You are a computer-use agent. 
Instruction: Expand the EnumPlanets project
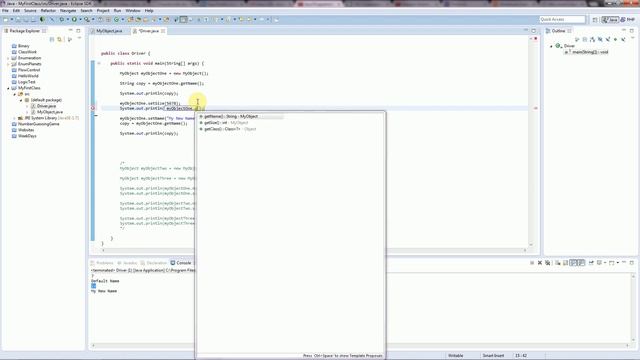8,64
